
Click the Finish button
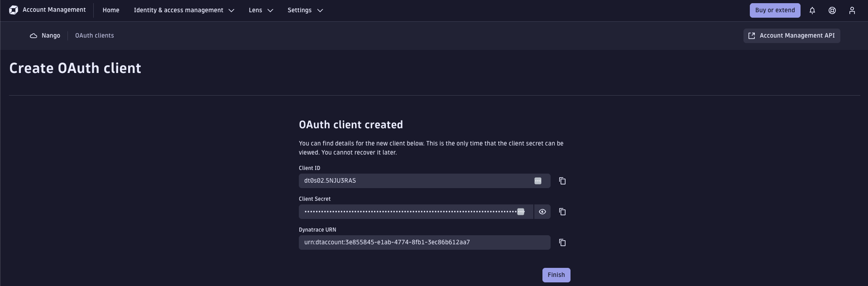pos(556,275)
